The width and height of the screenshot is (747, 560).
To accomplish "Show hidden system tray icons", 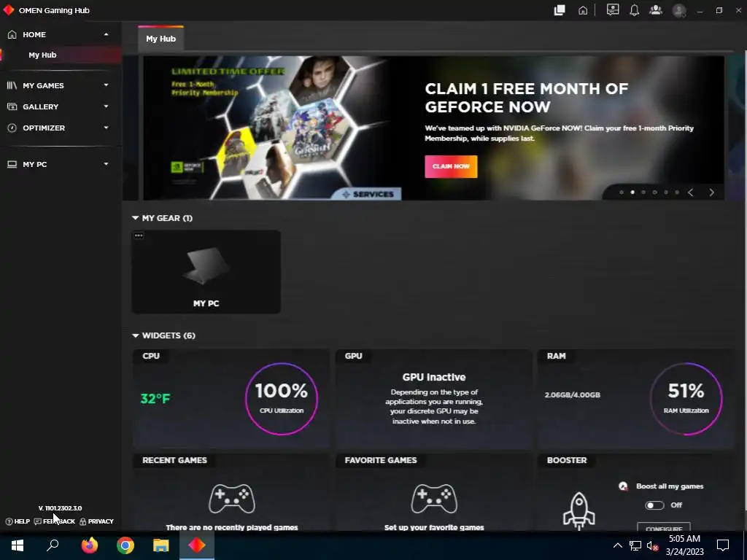I will pyautogui.click(x=617, y=545).
